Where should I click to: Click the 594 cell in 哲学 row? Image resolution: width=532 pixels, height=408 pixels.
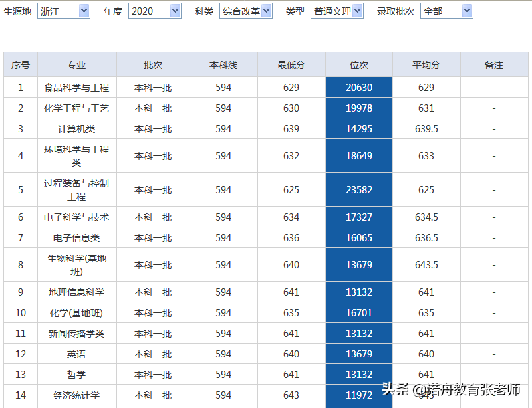click(223, 374)
